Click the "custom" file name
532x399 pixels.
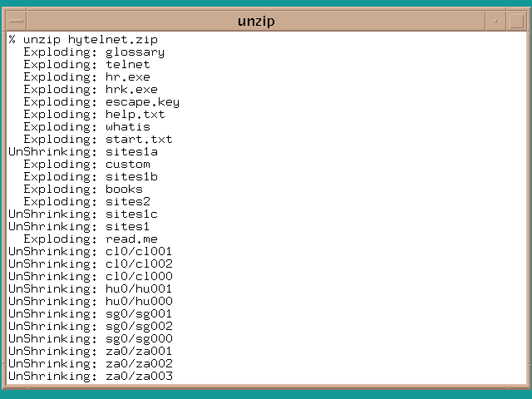[x=127, y=165]
